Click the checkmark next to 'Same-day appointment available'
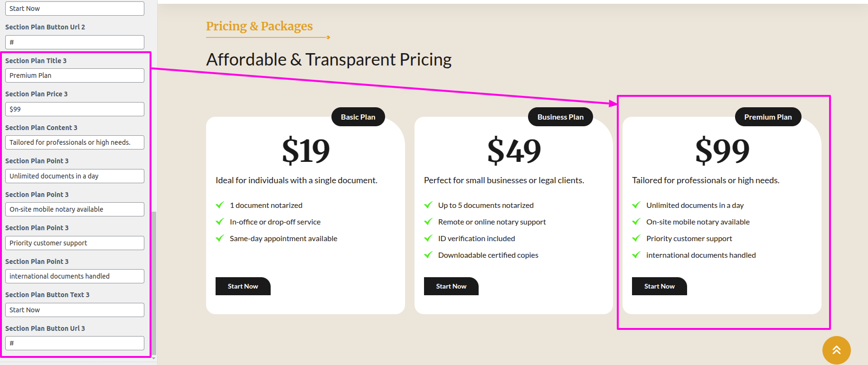 (220, 238)
